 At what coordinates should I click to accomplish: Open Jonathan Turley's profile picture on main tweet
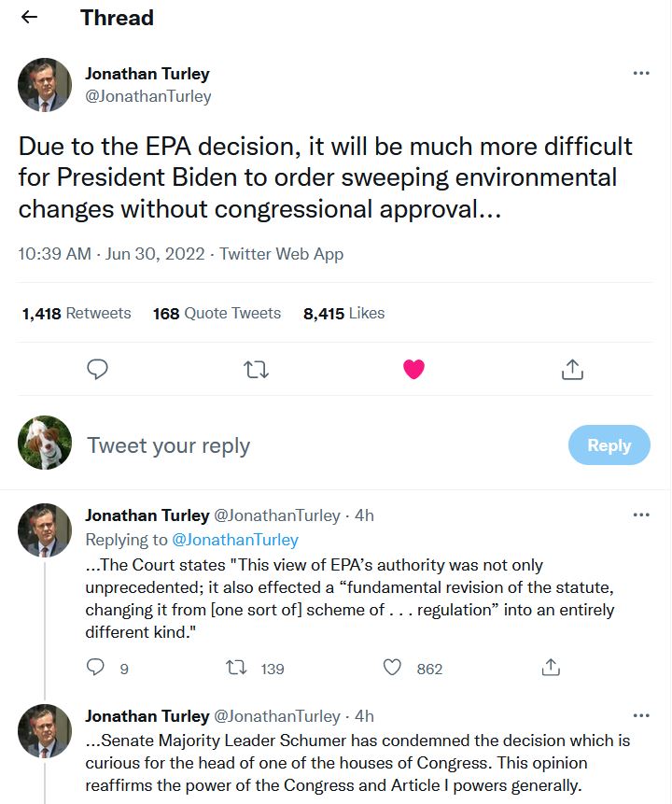point(45,85)
